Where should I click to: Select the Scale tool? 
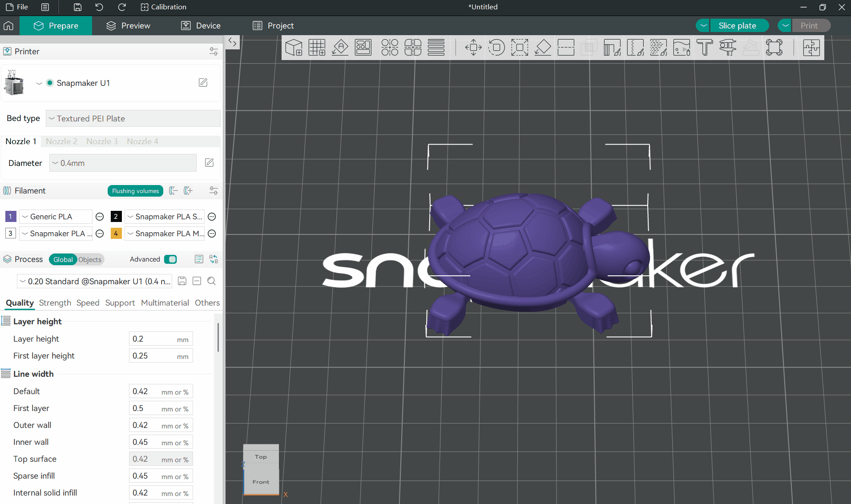tap(520, 48)
